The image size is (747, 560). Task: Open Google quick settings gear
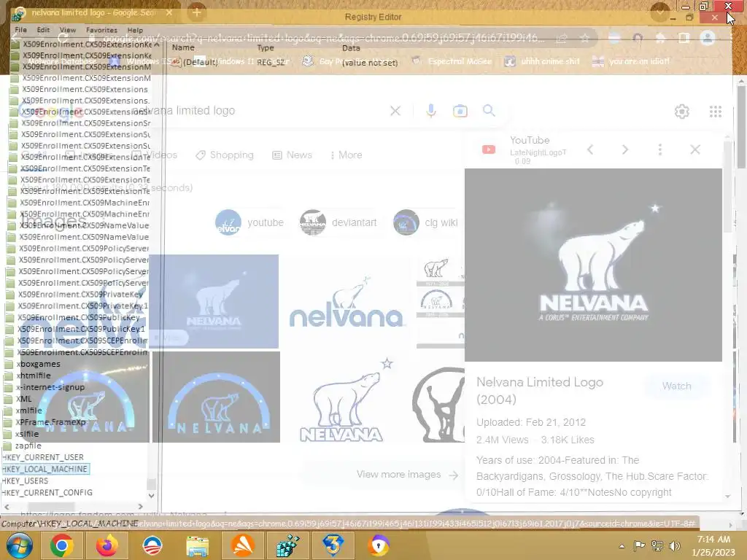click(x=682, y=112)
